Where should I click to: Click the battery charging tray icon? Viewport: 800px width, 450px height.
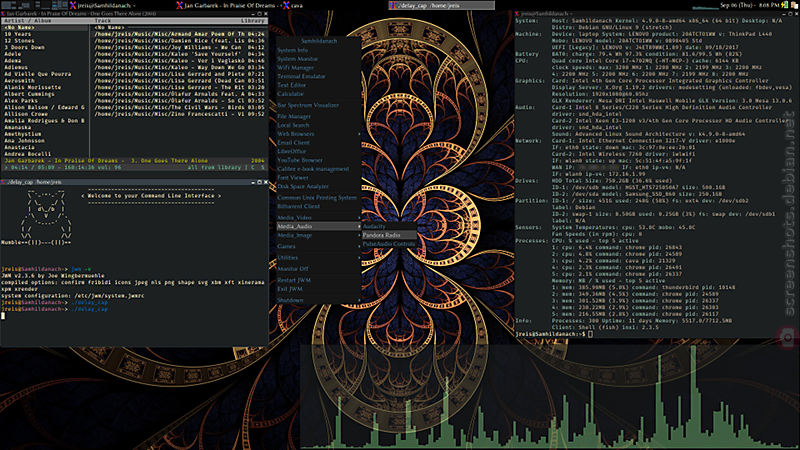(x=785, y=5)
